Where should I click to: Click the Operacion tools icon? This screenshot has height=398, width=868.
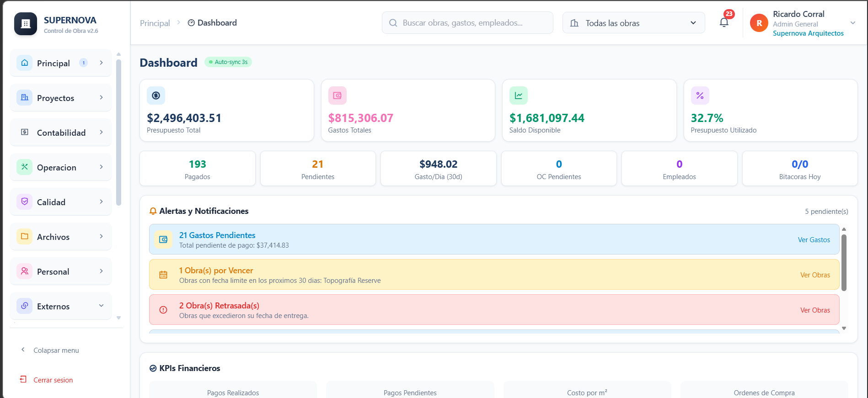(x=25, y=167)
